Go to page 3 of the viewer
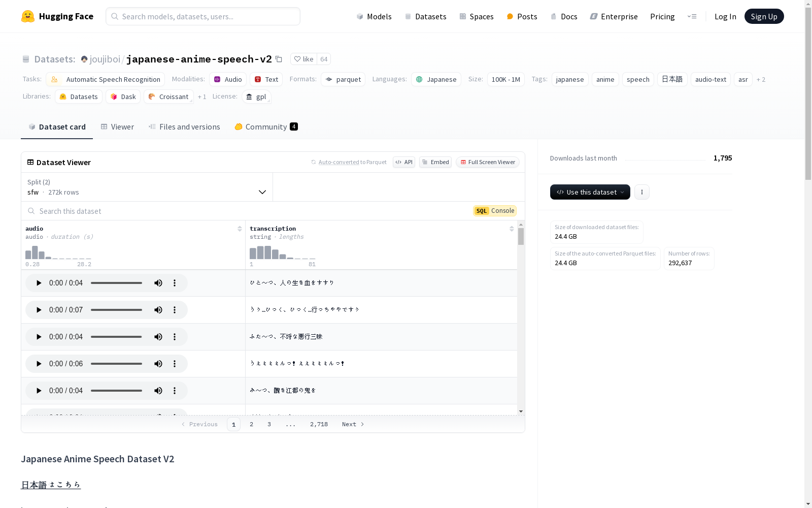The height and width of the screenshot is (508, 812). [269, 424]
